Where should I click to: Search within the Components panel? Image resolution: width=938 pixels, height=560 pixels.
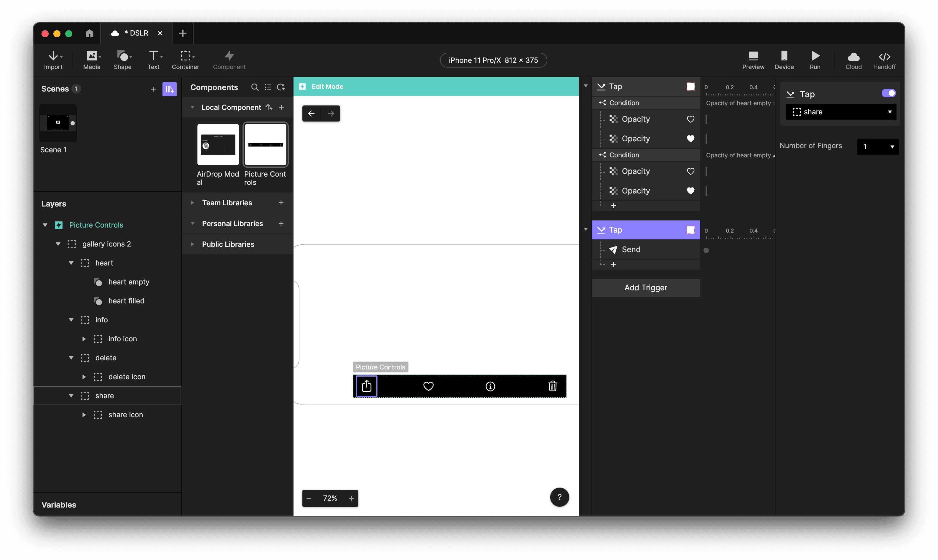[x=255, y=87]
